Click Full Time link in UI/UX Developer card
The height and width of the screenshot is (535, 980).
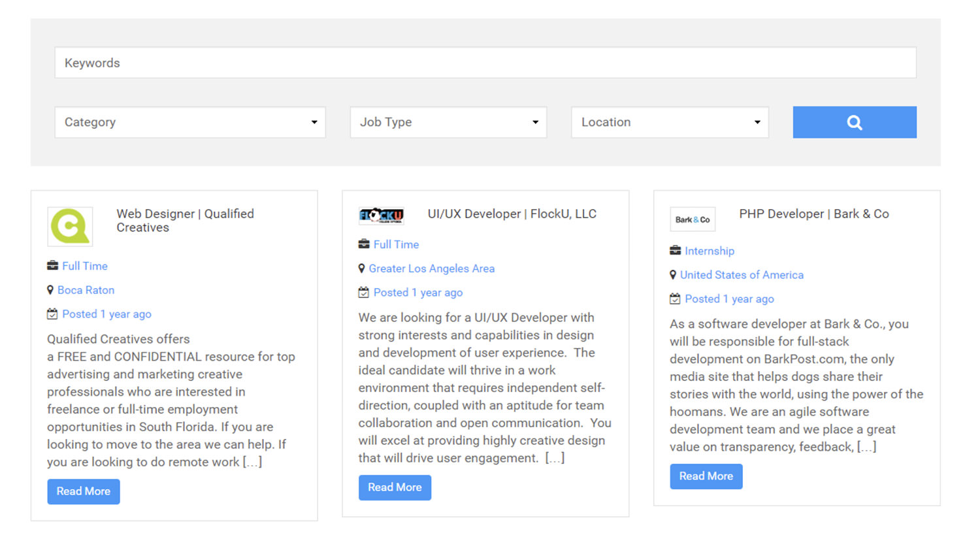[x=397, y=244]
